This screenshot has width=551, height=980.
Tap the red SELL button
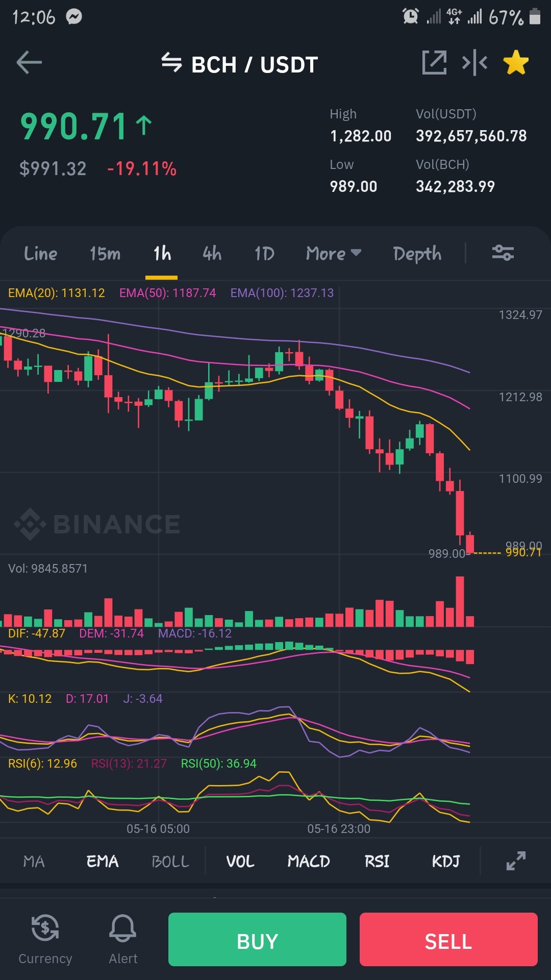(x=448, y=939)
